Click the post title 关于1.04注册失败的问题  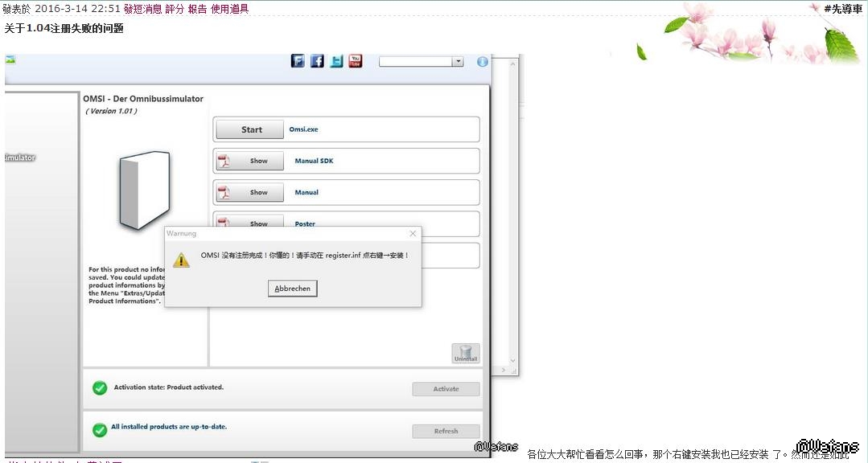64,28
